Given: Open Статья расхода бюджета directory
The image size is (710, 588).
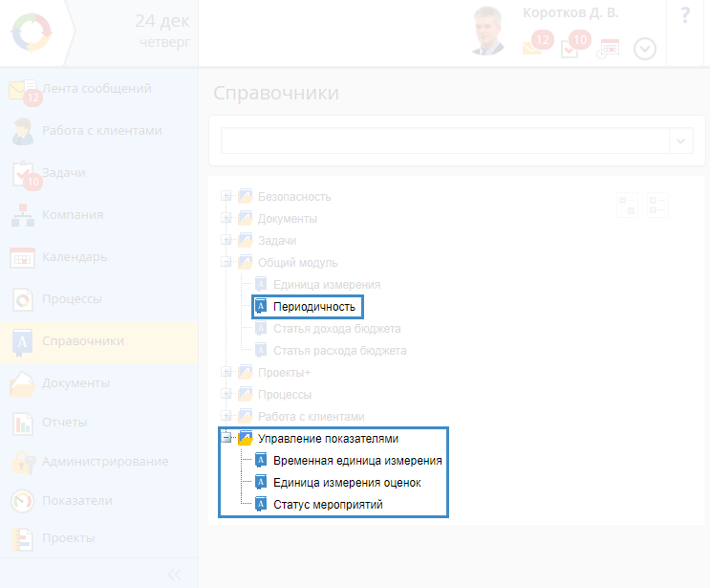Looking at the screenshot, I should point(339,351).
